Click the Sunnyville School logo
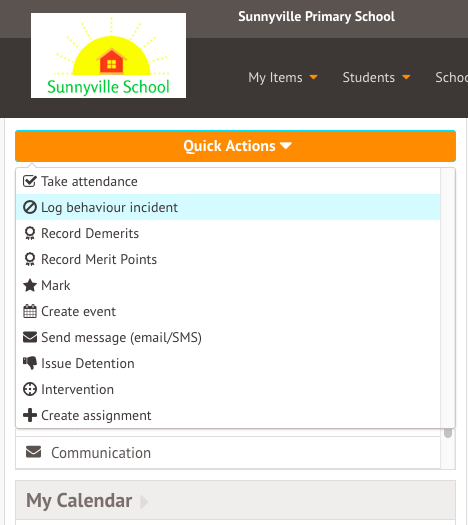The width and height of the screenshot is (468, 525). [x=108, y=56]
